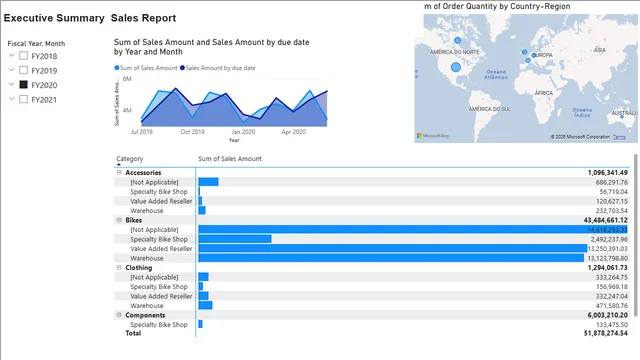Screen dimensions: 640x360
Task: Expand FY2021 months chevron
Action: [x=11, y=99]
